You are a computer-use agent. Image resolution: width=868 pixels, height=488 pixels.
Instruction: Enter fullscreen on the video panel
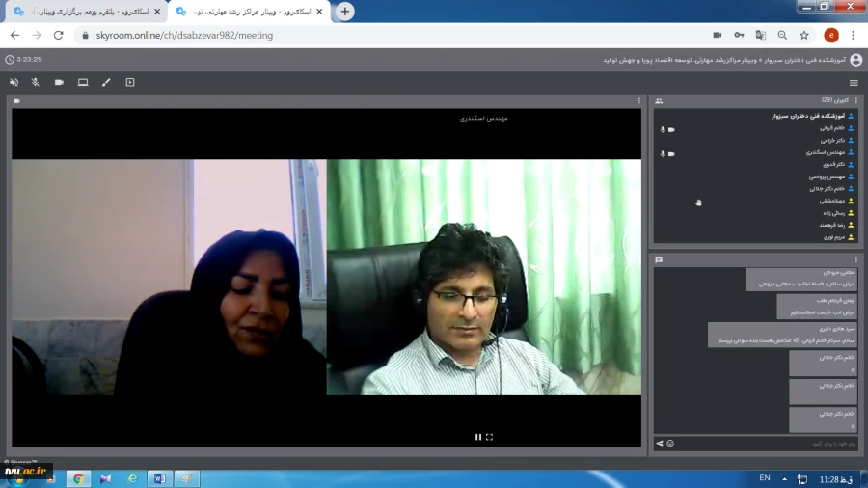point(490,437)
